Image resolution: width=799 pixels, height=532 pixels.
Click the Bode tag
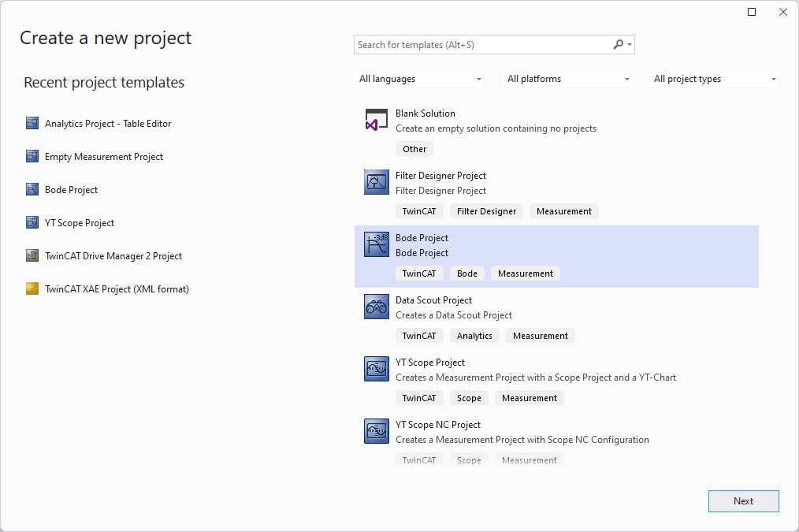click(467, 273)
